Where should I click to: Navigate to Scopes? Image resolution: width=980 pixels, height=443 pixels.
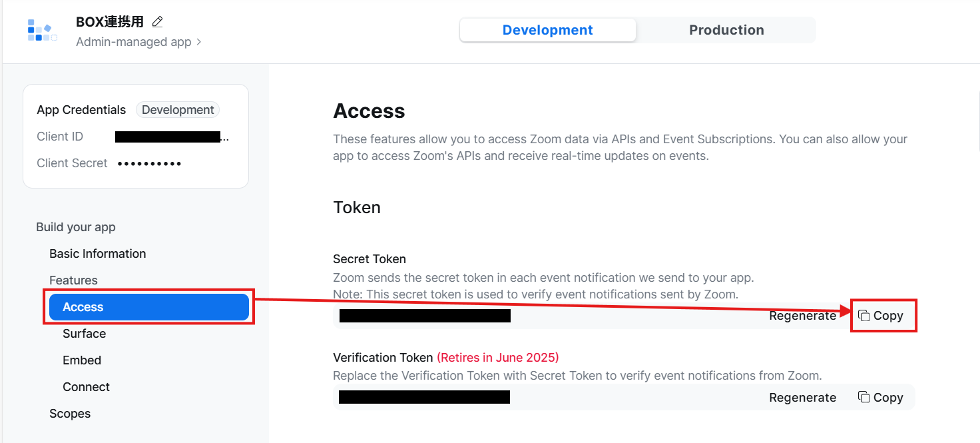(70, 414)
